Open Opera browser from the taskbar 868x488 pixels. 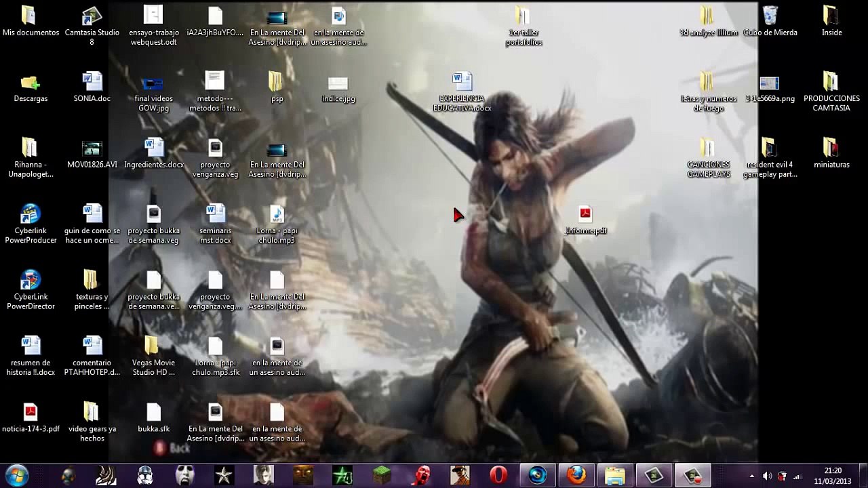tap(498, 476)
